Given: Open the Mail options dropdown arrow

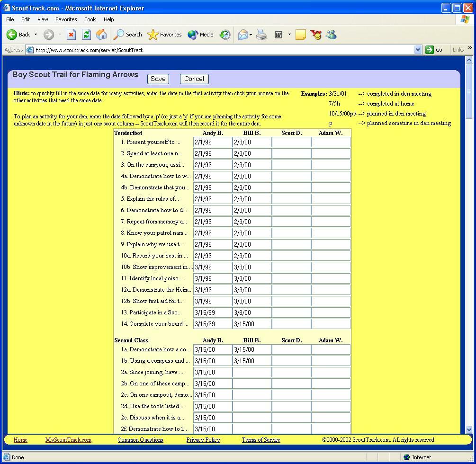Looking at the screenshot, I should pyautogui.click(x=251, y=35).
